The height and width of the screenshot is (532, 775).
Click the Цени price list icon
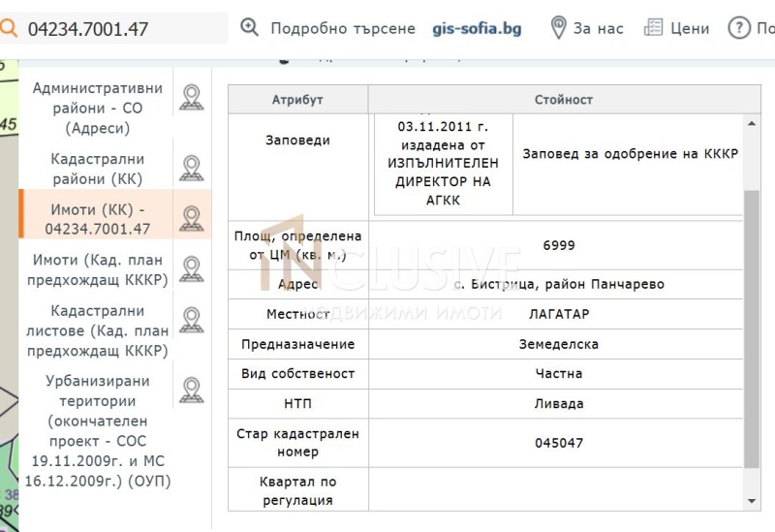pos(653,28)
